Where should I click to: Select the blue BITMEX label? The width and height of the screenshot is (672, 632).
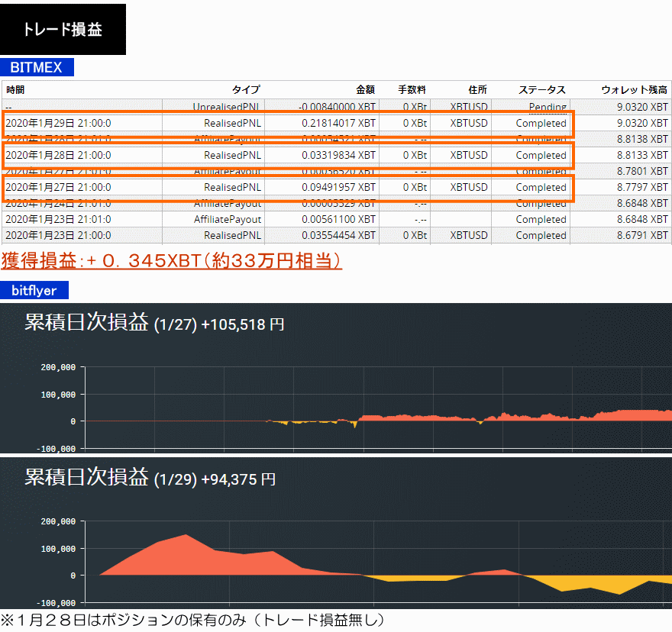[x=37, y=67]
